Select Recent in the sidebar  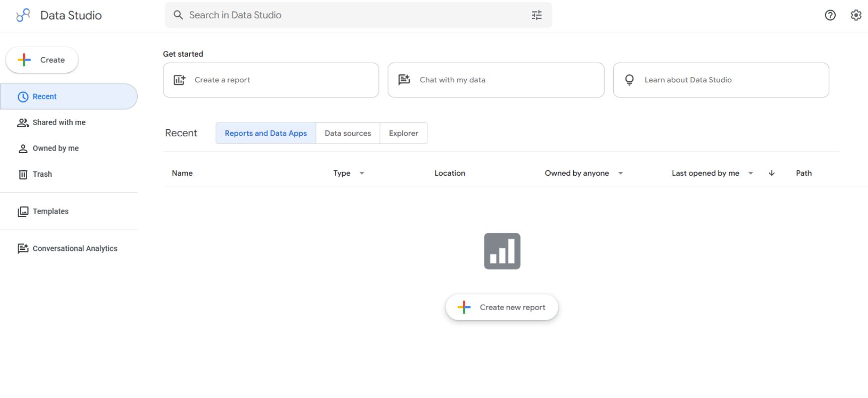pyautogui.click(x=69, y=96)
